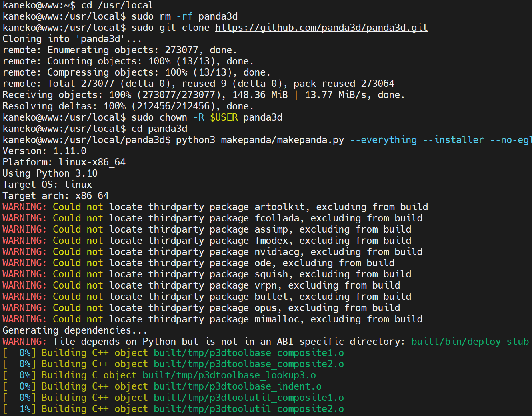The height and width of the screenshot is (416, 532).
Task: Click the opus warning line
Action: [201, 308]
